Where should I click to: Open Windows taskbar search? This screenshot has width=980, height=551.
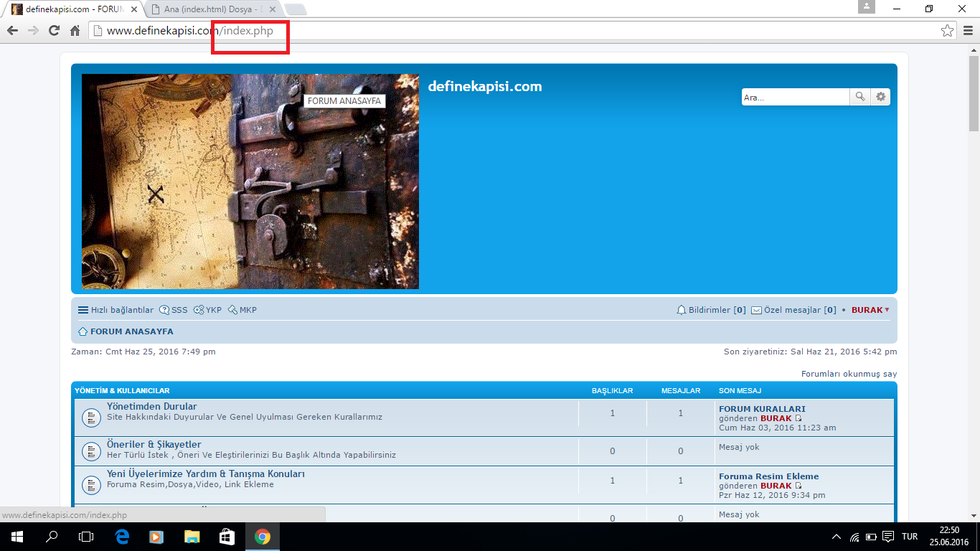click(x=52, y=537)
